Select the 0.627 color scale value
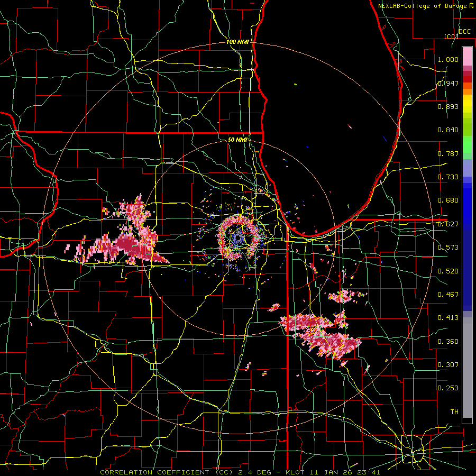 [448, 224]
